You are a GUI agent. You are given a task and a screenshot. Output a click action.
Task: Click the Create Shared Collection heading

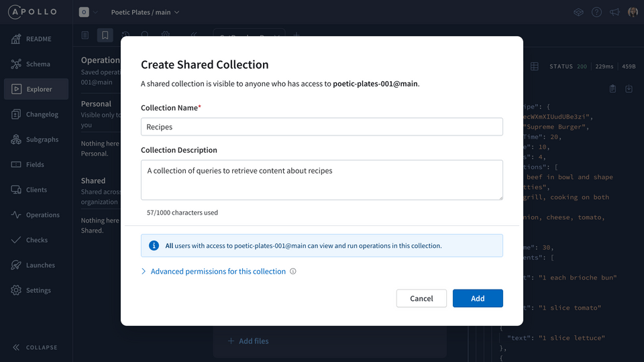[205, 64]
